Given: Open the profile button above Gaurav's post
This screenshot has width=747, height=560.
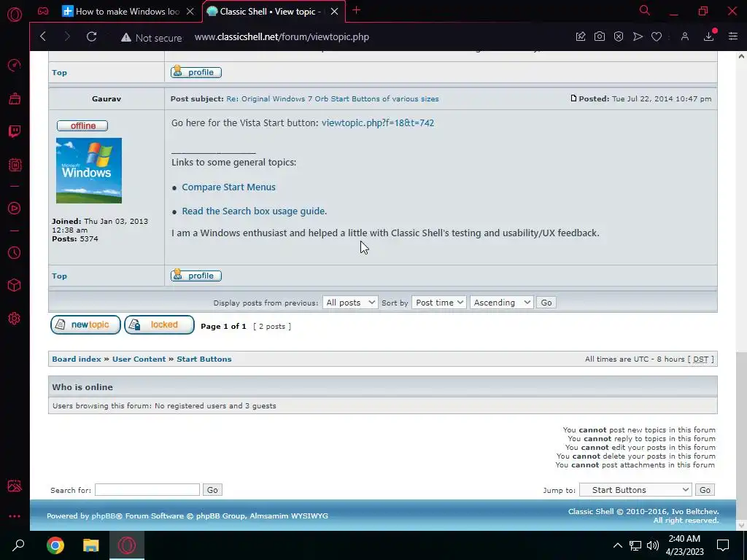Looking at the screenshot, I should [x=196, y=72].
